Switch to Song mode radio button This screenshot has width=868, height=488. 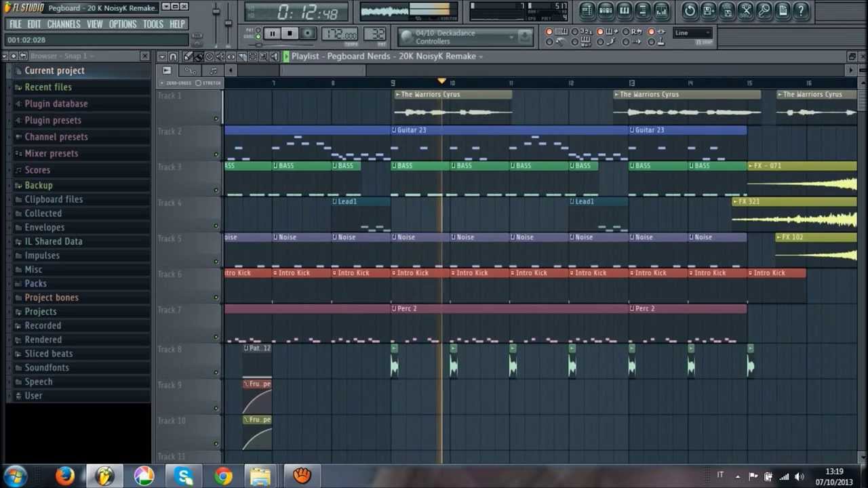coord(258,37)
